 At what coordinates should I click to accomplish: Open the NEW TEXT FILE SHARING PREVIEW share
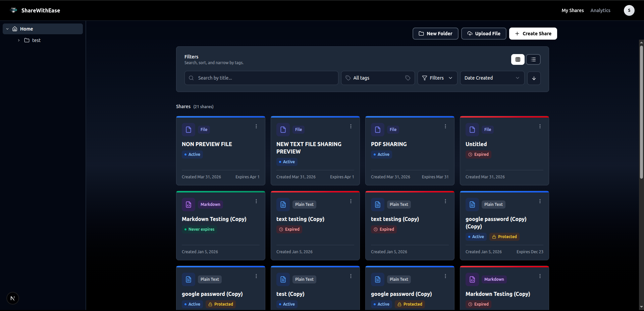point(309,148)
